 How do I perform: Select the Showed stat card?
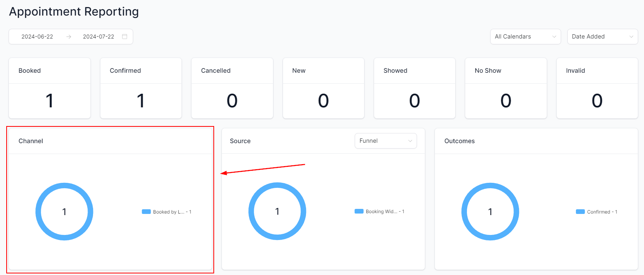coord(414,88)
